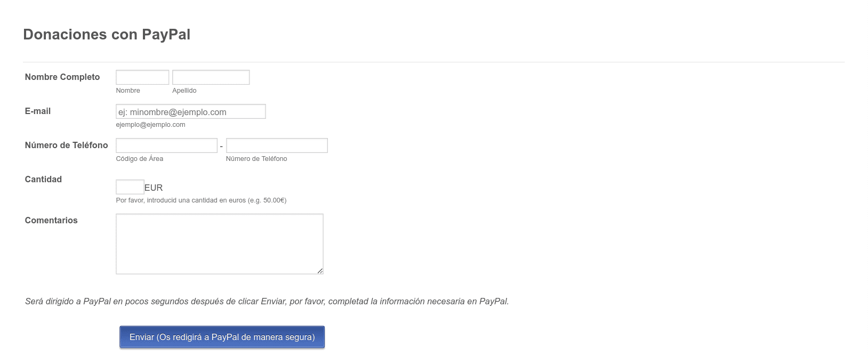This screenshot has width=868, height=356.
Task: Click the Comentarios textarea resize handle
Action: pyautogui.click(x=320, y=271)
